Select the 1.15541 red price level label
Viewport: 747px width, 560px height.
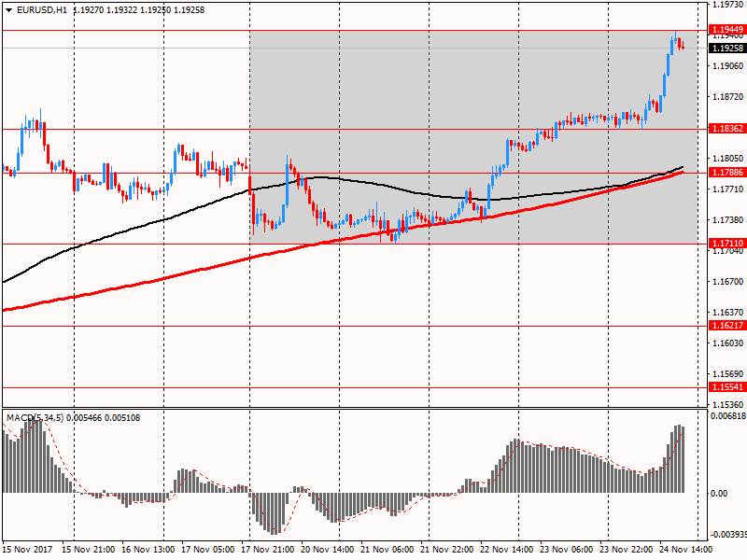pyautogui.click(x=727, y=387)
